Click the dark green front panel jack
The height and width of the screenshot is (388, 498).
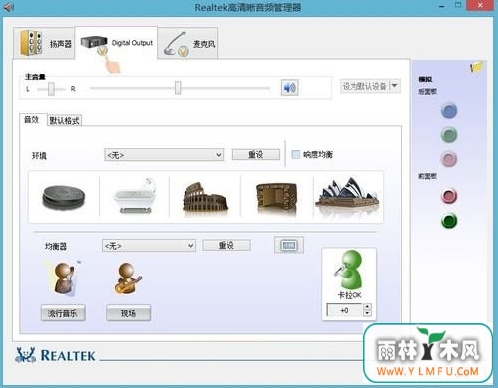449,221
